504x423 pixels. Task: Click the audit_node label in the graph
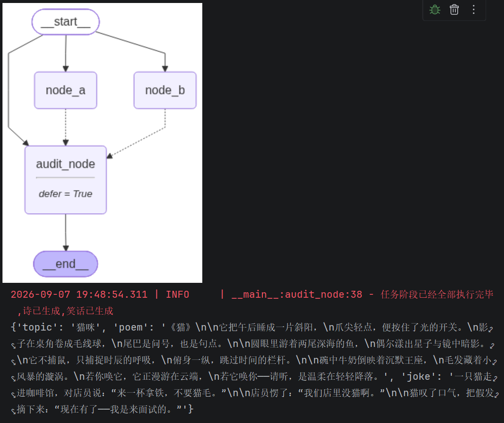[66, 164]
